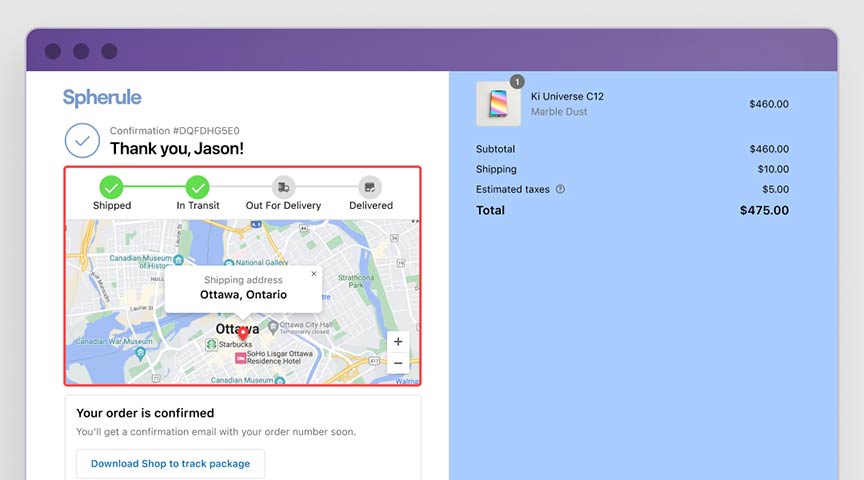Click the Estimated taxes $5.00 amount
The height and width of the screenshot is (480, 864).
775,189
